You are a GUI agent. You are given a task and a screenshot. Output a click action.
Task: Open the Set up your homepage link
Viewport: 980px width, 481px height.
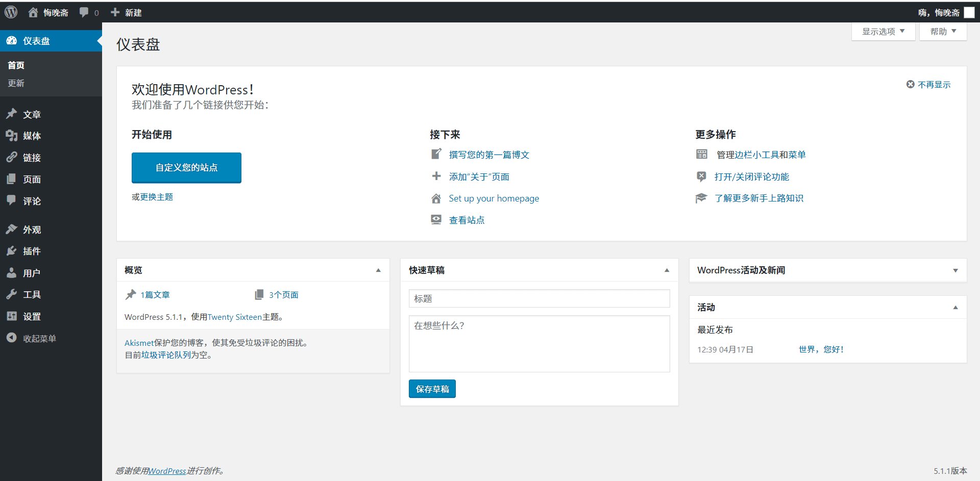494,198
